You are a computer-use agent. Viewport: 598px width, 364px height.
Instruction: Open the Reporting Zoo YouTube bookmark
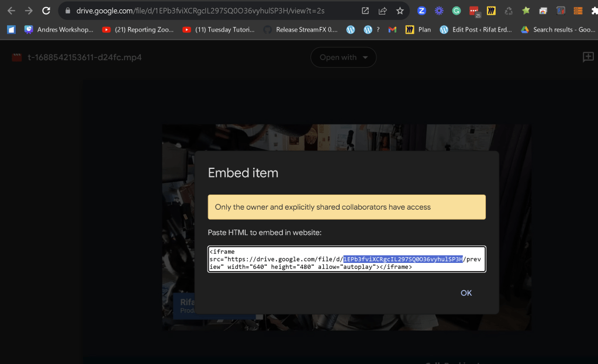(138, 29)
